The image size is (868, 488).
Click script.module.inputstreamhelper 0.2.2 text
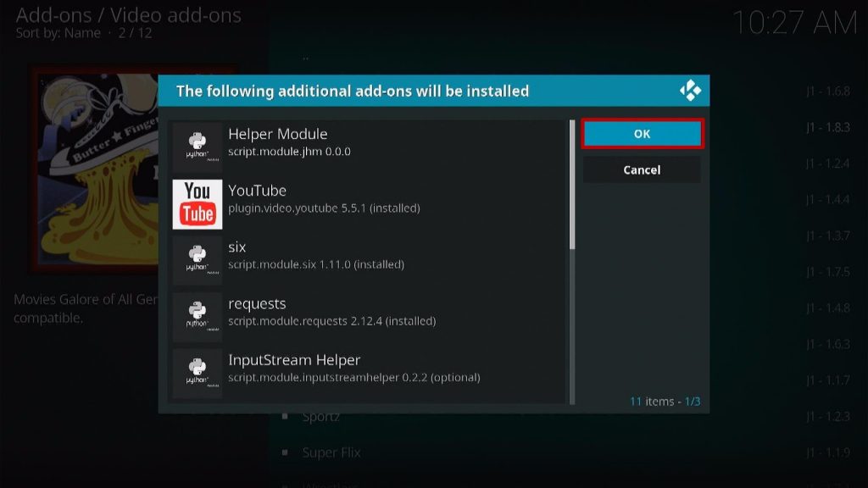pos(354,377)
